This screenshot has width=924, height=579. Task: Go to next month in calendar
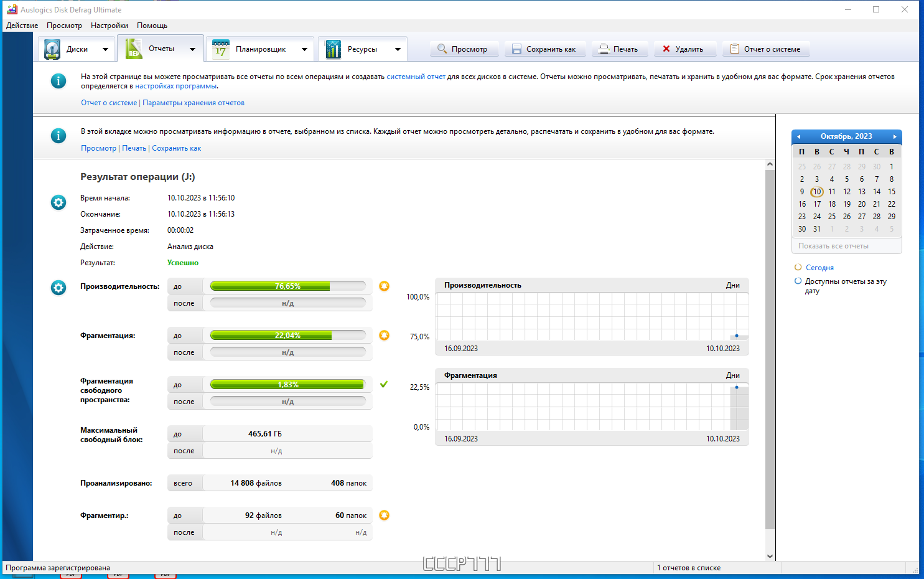895,136
